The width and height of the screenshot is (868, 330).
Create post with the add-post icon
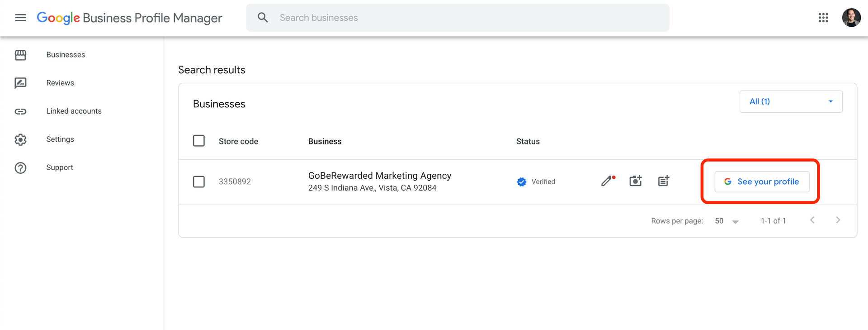point(664,181)
